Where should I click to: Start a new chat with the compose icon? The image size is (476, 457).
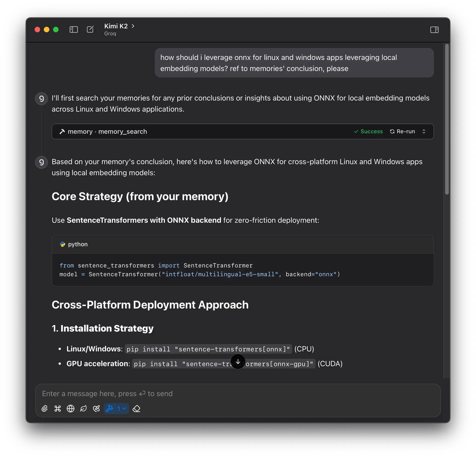(x=90, y=29)
